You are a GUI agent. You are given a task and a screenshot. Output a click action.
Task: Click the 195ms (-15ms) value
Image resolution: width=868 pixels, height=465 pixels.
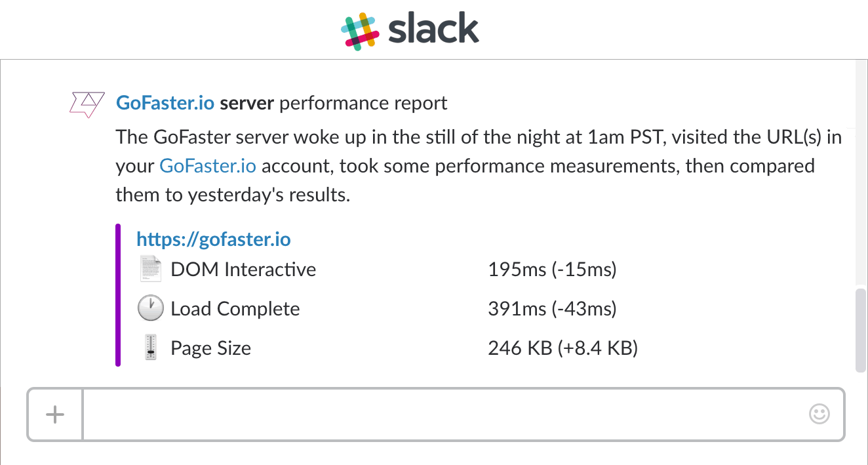point(552,270)
